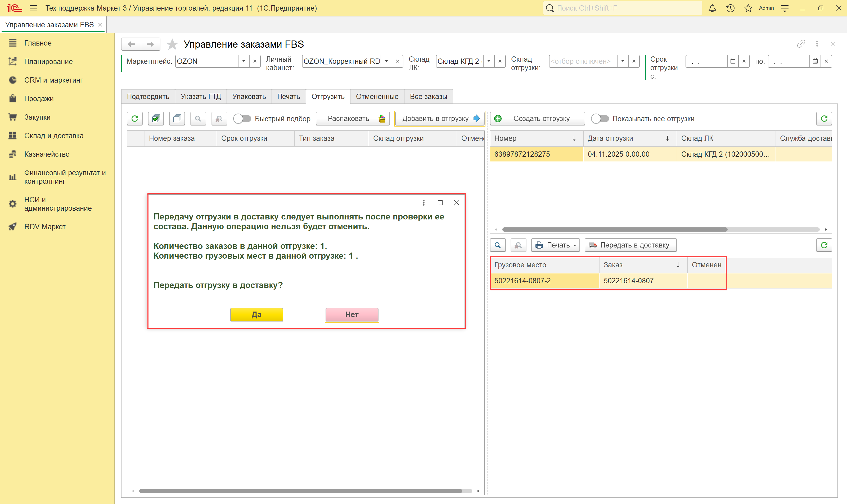Open the calendar picker for shipment start date

(733, 61)
